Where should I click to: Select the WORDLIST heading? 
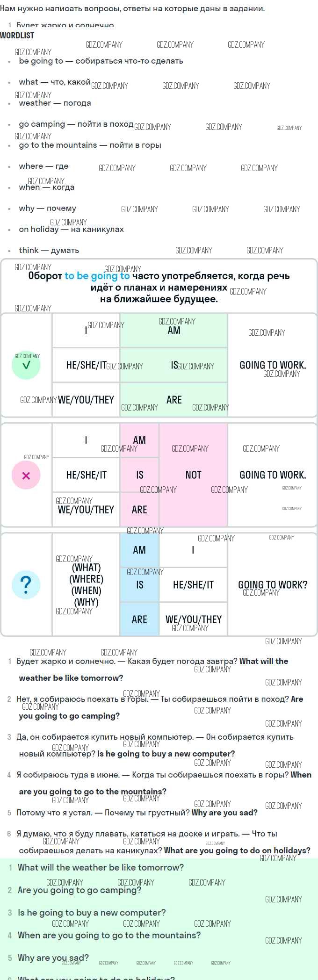(x=17, y=36)
